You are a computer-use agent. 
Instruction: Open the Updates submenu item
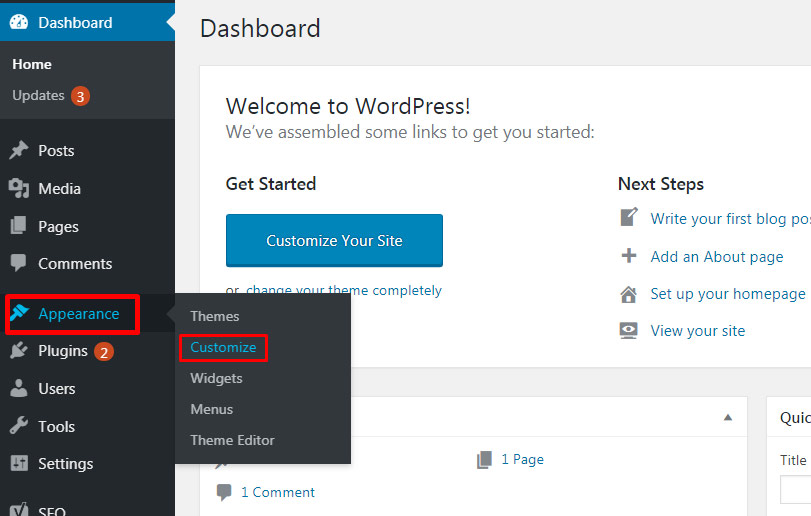click(x=38, y=96)
